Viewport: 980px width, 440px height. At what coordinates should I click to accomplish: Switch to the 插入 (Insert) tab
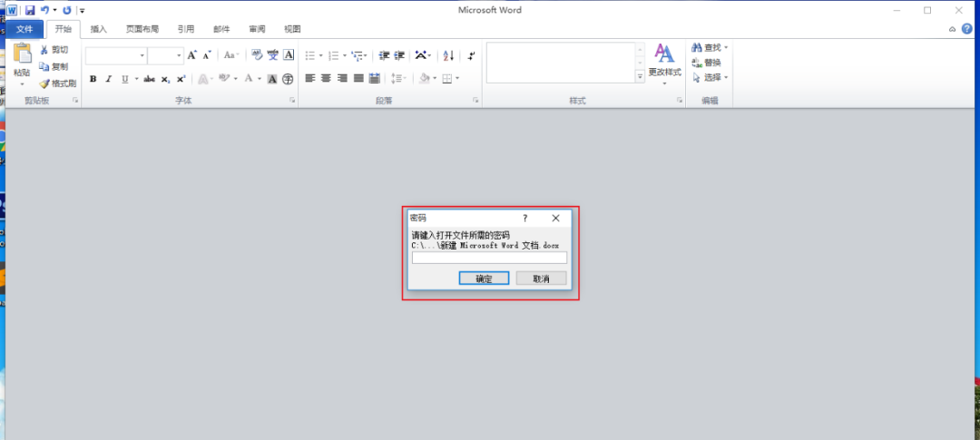click(98, 29)
